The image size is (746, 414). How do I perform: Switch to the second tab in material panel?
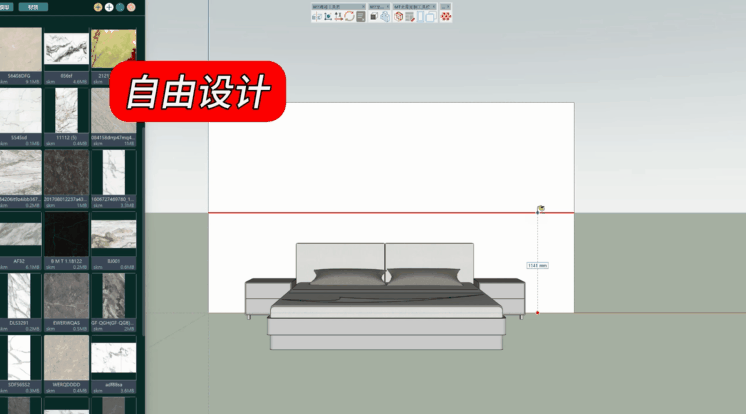coord(33,7)
